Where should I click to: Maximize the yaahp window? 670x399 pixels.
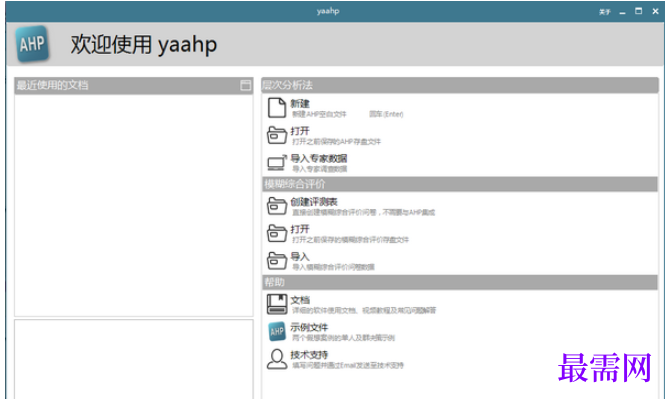click(638, 11)
